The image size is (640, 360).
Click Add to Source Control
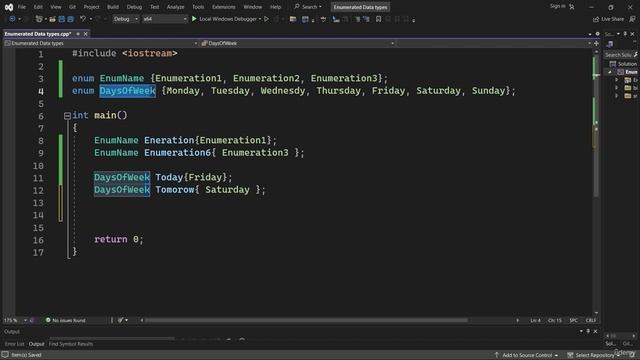tap(527, 355)
